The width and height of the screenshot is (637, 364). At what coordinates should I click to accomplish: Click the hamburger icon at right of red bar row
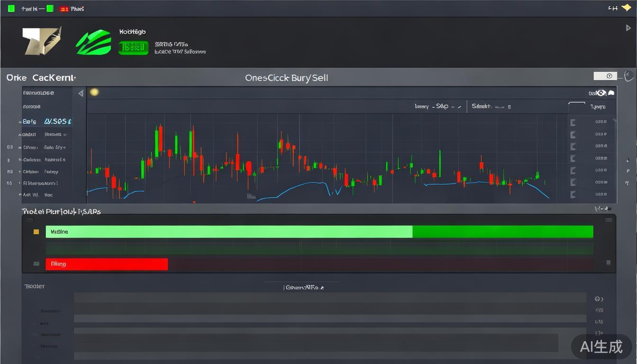(608, 263)
